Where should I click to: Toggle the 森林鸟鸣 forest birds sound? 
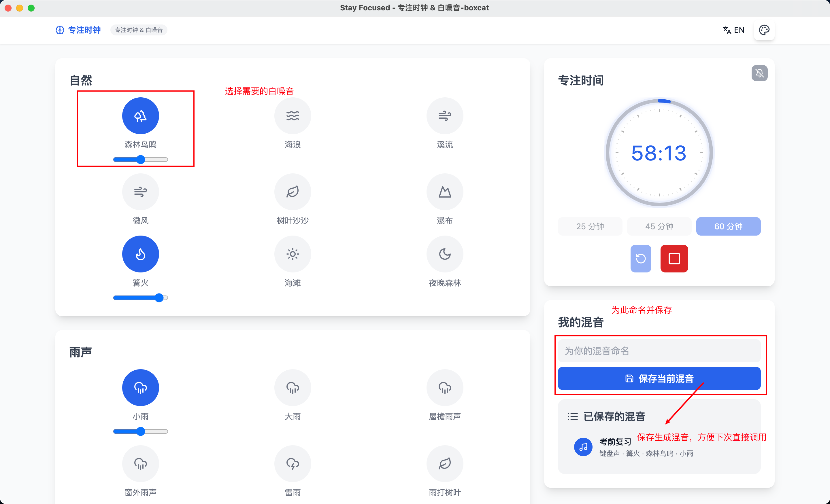(x=140, y=116)
